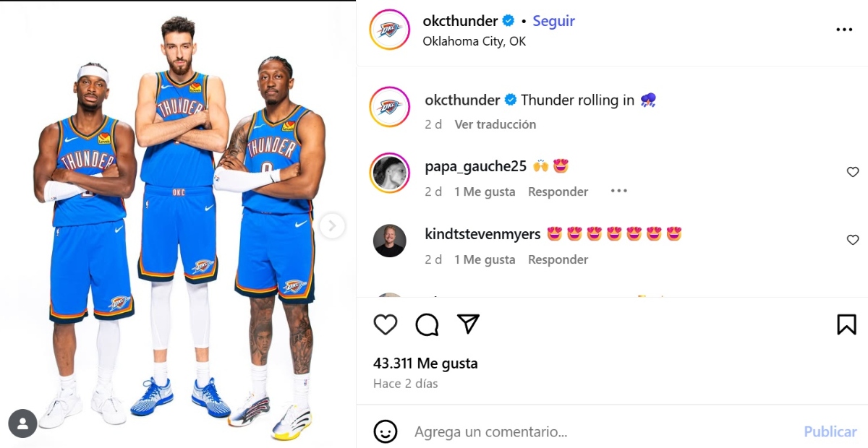Reply to papa_gauche25 via Responder

(558, 191)
